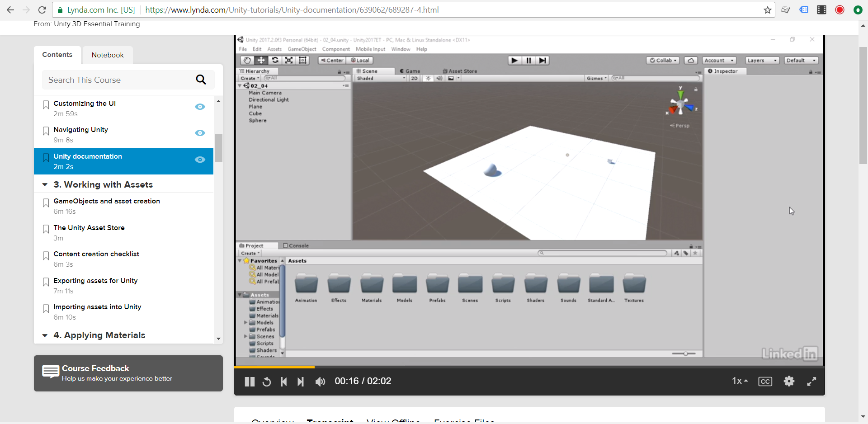
Task: Click the replay rewind icon
Action: pyautogui.click(x=267, y=382)
